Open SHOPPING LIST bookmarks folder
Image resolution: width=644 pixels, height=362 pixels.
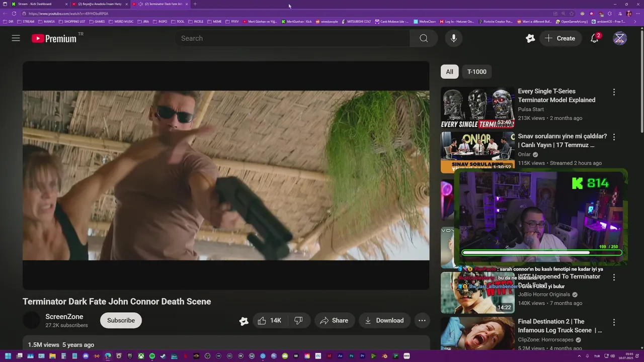(x=72, y=22)
